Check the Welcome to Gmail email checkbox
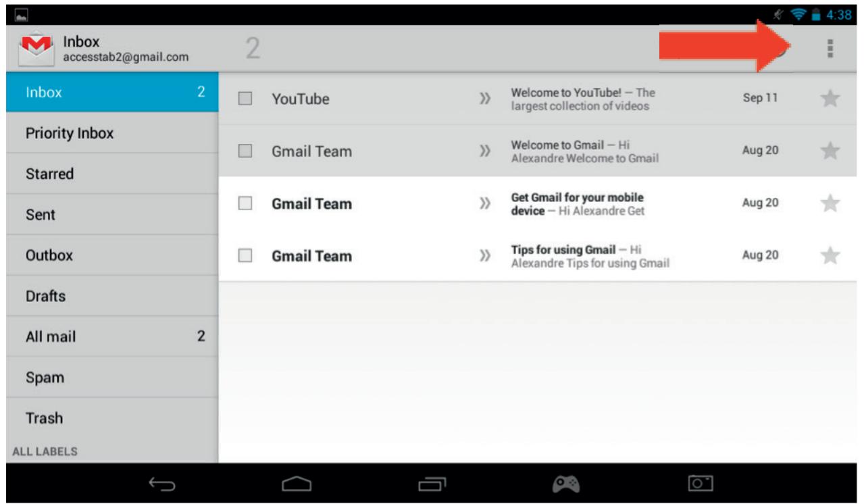The height and width of the screenshot is (504, 864). pyautogui.click(x=245, y=151)
